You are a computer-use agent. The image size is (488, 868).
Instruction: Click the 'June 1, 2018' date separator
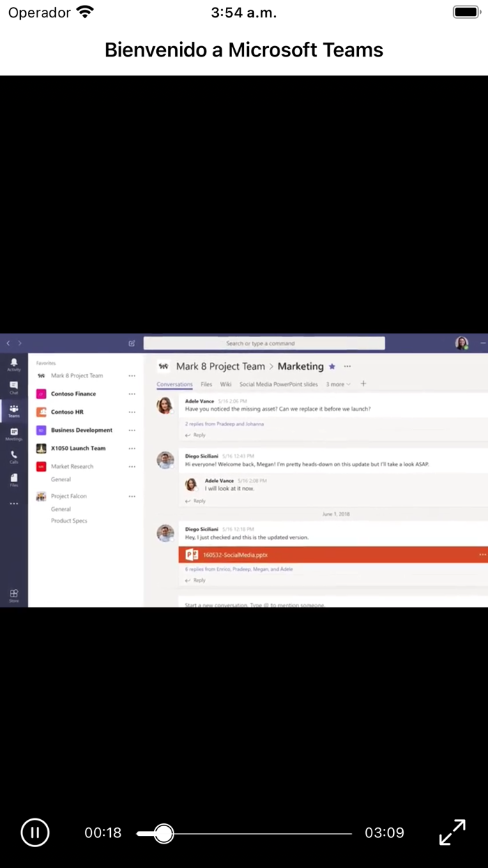(336, 514)
